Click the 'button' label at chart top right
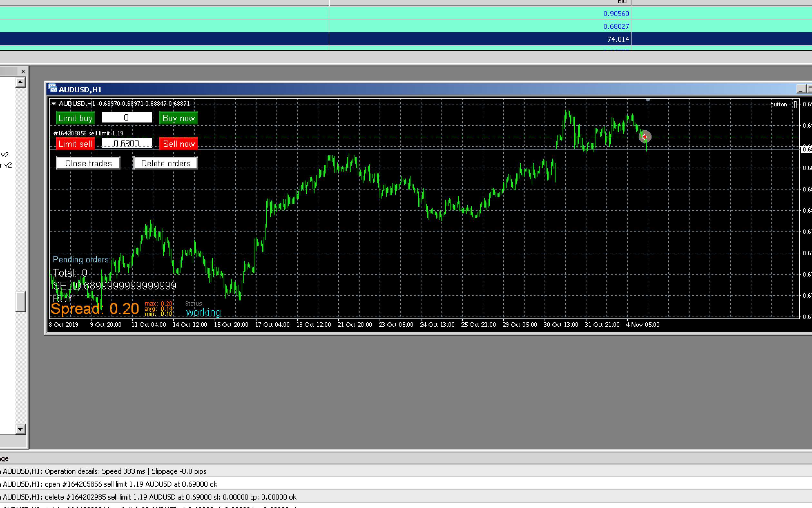 [778, 104]
